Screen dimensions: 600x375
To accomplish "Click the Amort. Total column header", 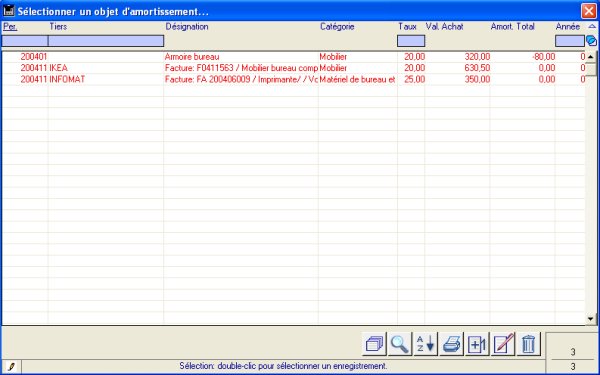I will [512, 27].
